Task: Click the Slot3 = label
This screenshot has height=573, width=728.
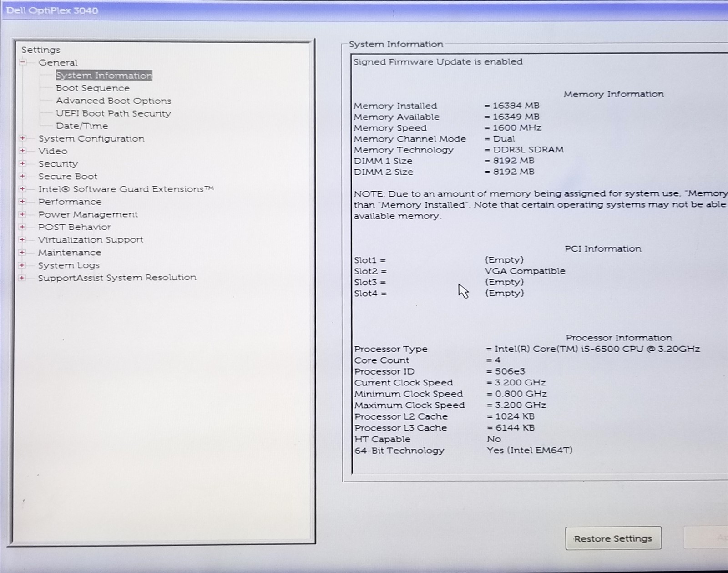Action: click(x=370, y=282)
